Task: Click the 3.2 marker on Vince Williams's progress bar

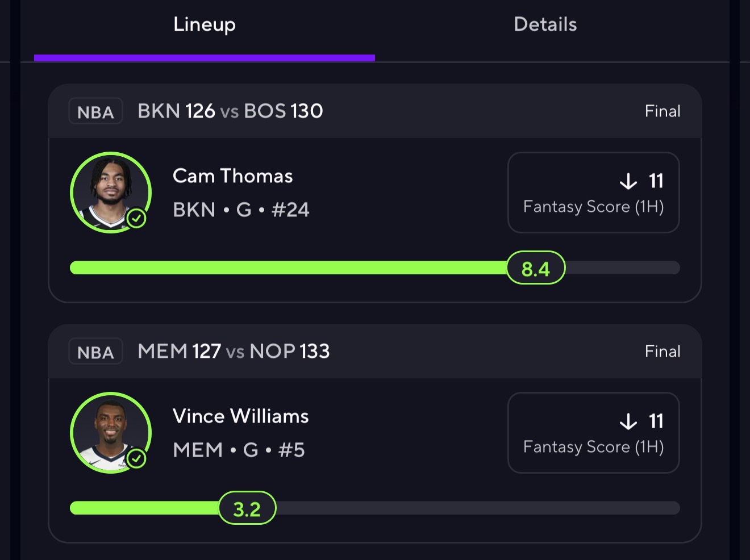Action: (247, 508)
